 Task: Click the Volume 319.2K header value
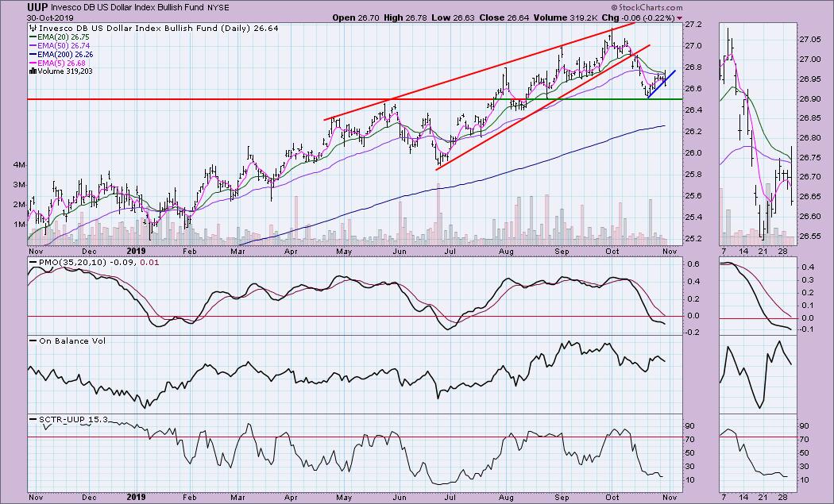pos(564,17)
